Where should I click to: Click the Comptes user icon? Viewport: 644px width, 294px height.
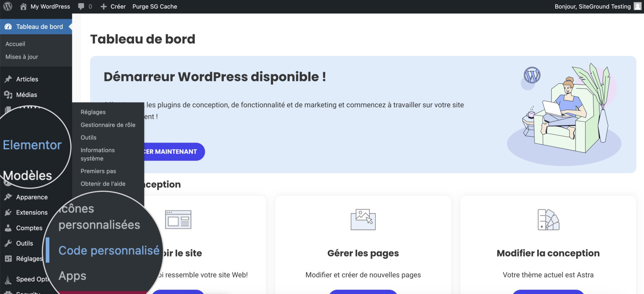(8, 228)
